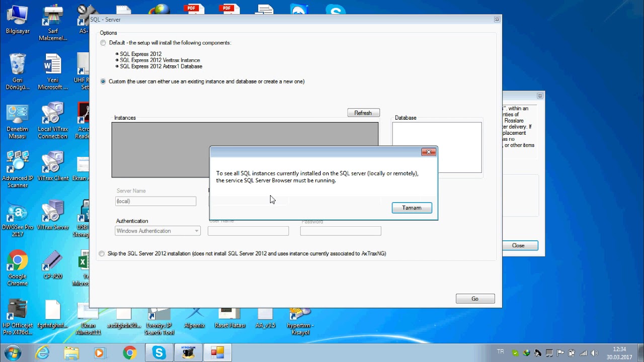Open the Windows Authentication dropdown

point(157,231)
